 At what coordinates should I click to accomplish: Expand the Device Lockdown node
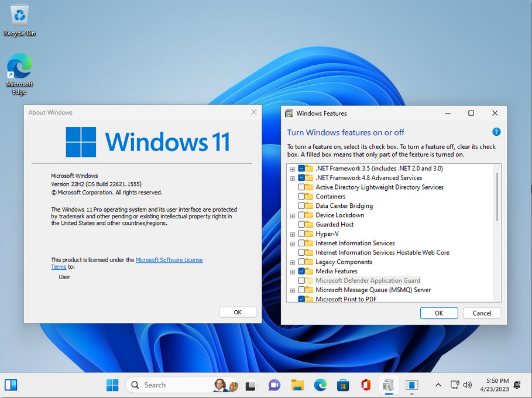(x=293, y=216)
